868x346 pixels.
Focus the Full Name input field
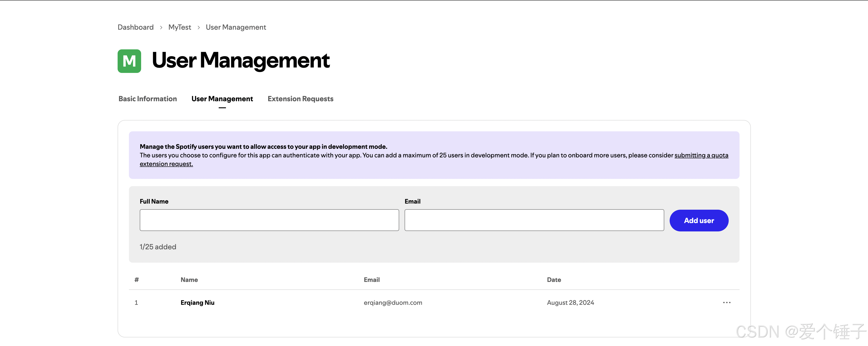pyautogui.click(x=269, y=220)
